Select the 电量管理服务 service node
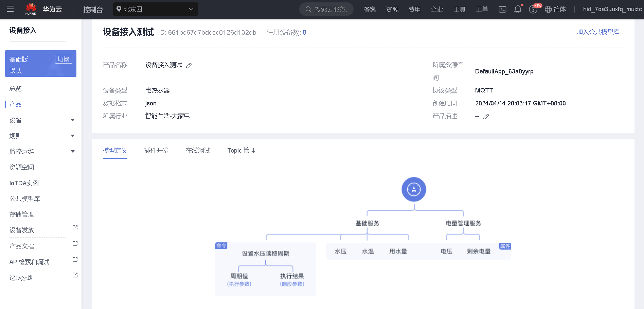 click(x=463, y=223)
